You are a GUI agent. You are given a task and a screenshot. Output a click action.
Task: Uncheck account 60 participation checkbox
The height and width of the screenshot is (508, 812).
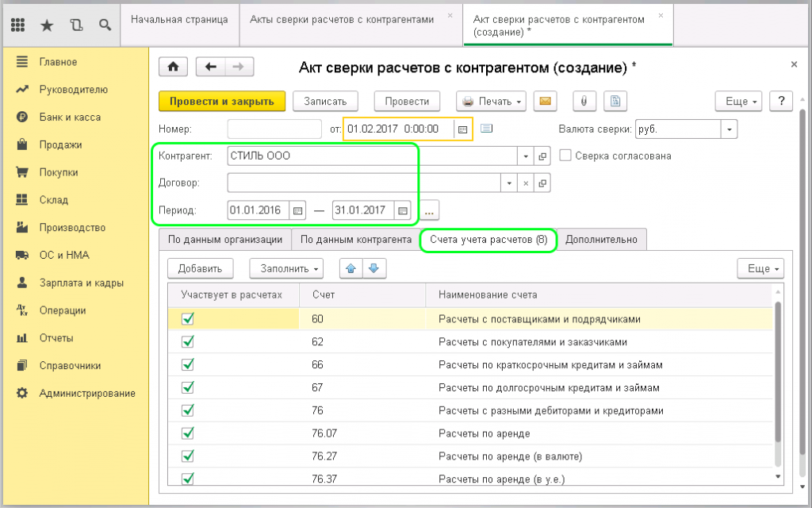point(188,319)
